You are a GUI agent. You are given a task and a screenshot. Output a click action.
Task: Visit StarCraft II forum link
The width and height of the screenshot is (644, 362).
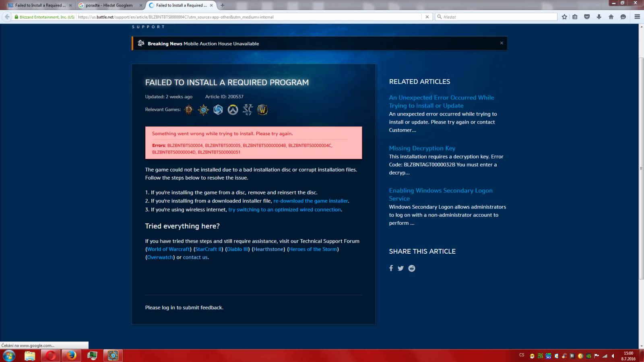[x=208, y=249]
